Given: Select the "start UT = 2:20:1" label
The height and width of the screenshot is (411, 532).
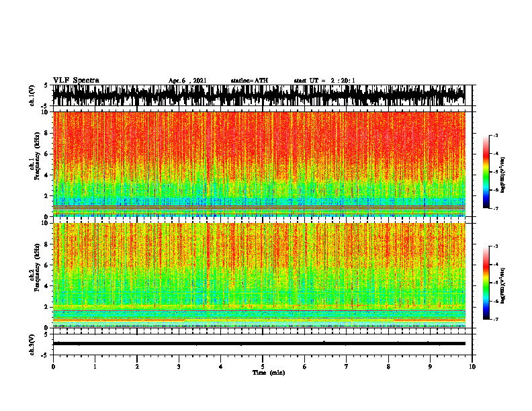Looking at the screenshot, I should click(324, 81).
